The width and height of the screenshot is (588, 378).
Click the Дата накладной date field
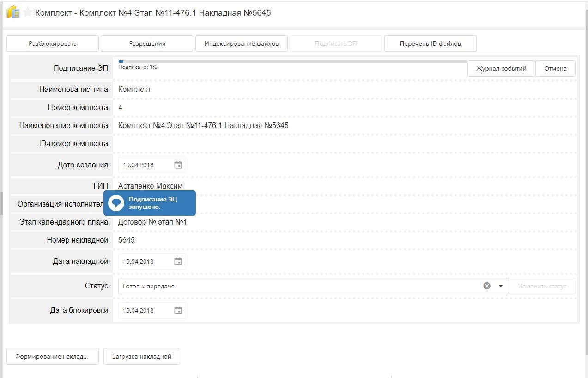(152, 262)
